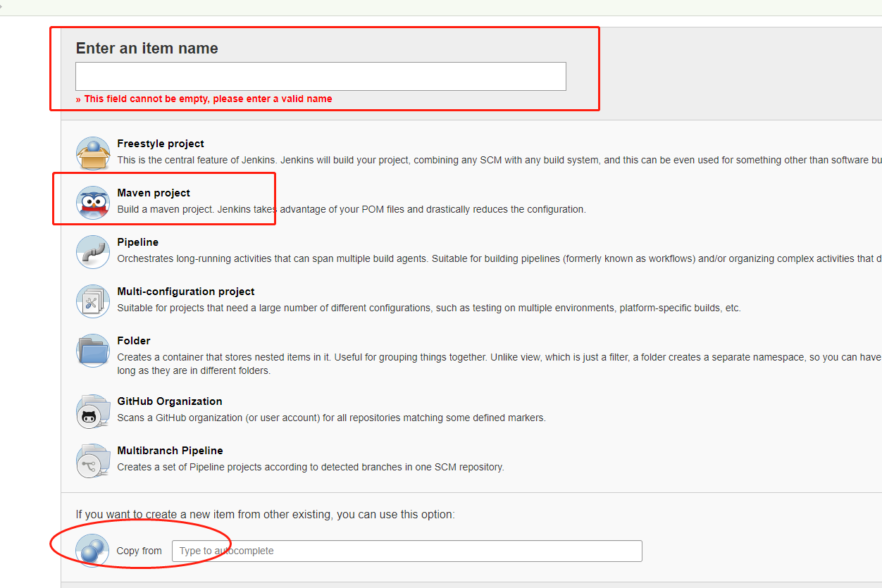Click the 'Copy from' label
This screenshot has width=882, height=588.
(139, 551)
